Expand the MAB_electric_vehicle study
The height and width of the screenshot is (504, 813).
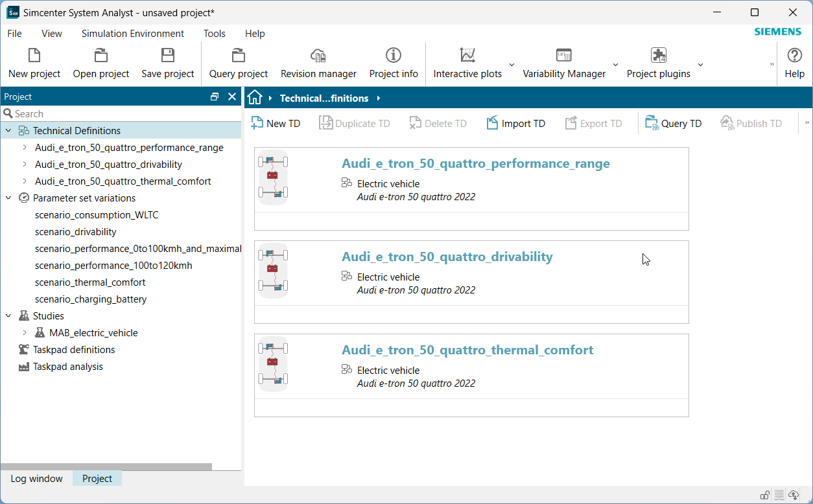pos(25,333)
